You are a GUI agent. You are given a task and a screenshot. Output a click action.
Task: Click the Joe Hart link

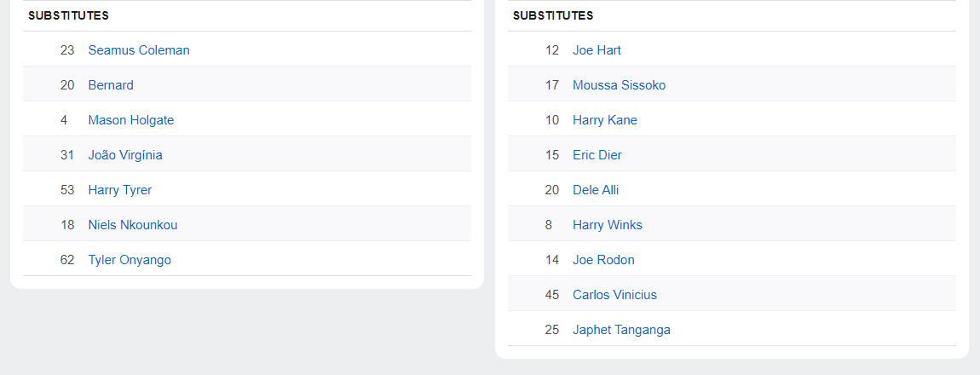[x=597, y=50]
